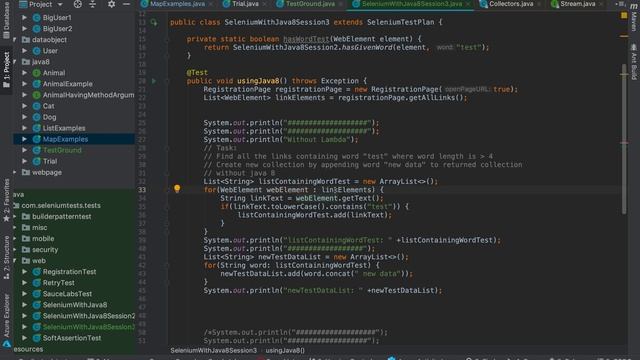Image resolution: width=640 pixels, height=360 pixels.
Task: Select the Cat class
Action: click(x=48, y=106)
